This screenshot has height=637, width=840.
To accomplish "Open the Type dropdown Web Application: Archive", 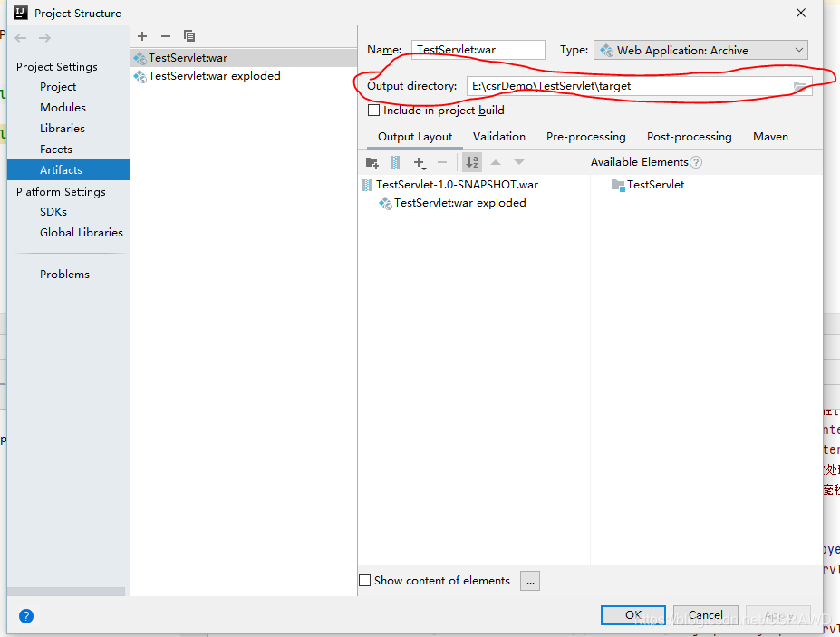I will [x=700, y=51].
